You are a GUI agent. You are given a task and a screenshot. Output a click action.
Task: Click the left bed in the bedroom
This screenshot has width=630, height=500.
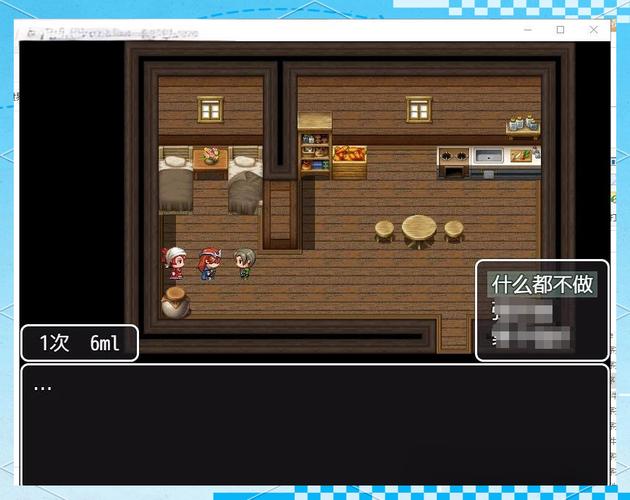pyautogui.click(x=175, y=180)
